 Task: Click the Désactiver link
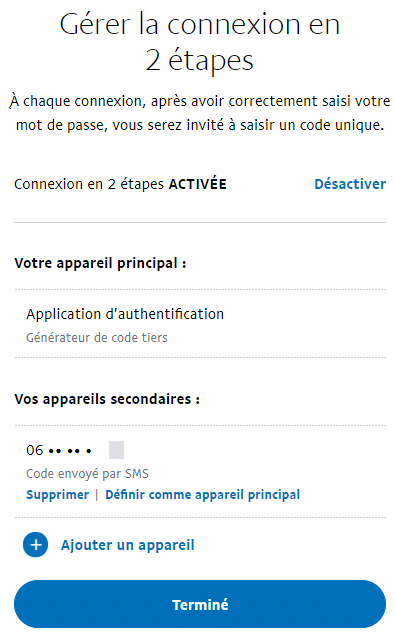pos(350,184)
